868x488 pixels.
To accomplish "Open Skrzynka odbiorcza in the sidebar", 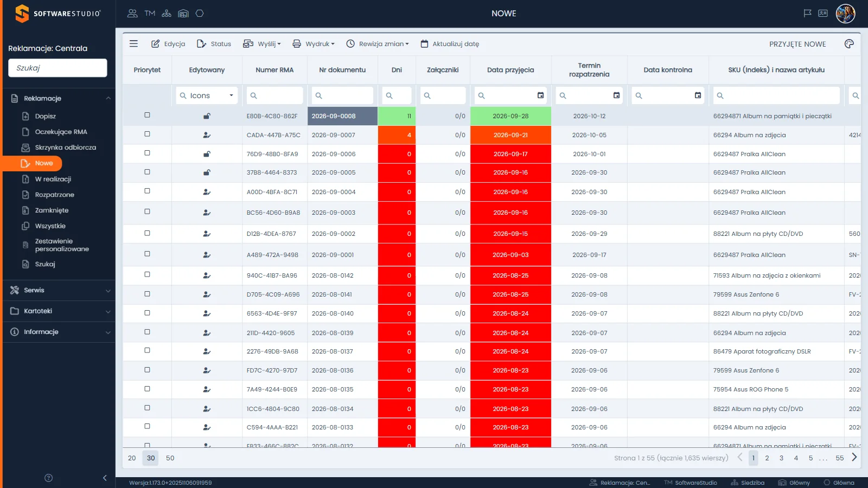I will point(65,147).
